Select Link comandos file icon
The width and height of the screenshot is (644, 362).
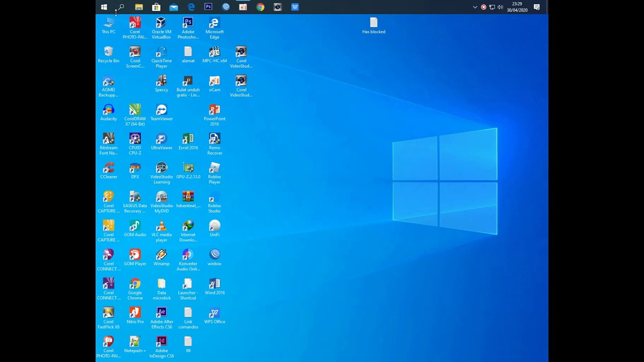[188, 318]
